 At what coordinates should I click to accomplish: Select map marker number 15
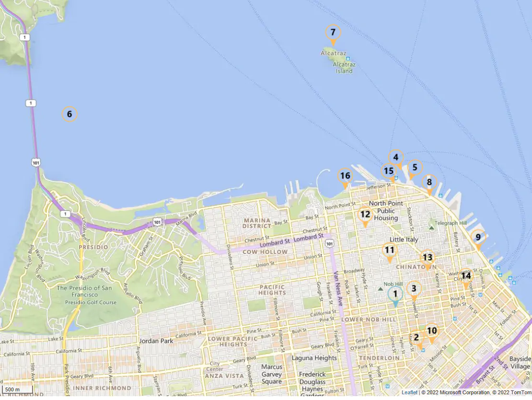[x=389, y=171]
